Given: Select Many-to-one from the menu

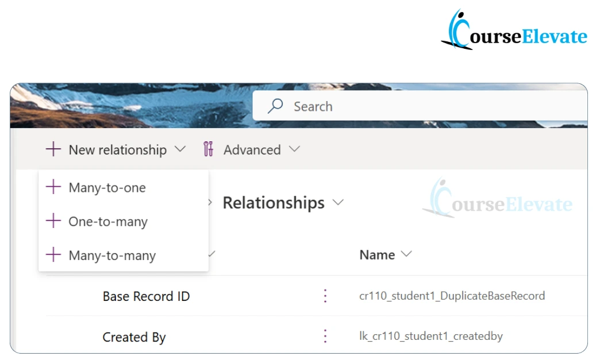Looking at the screenshot, I should [107, 187].
